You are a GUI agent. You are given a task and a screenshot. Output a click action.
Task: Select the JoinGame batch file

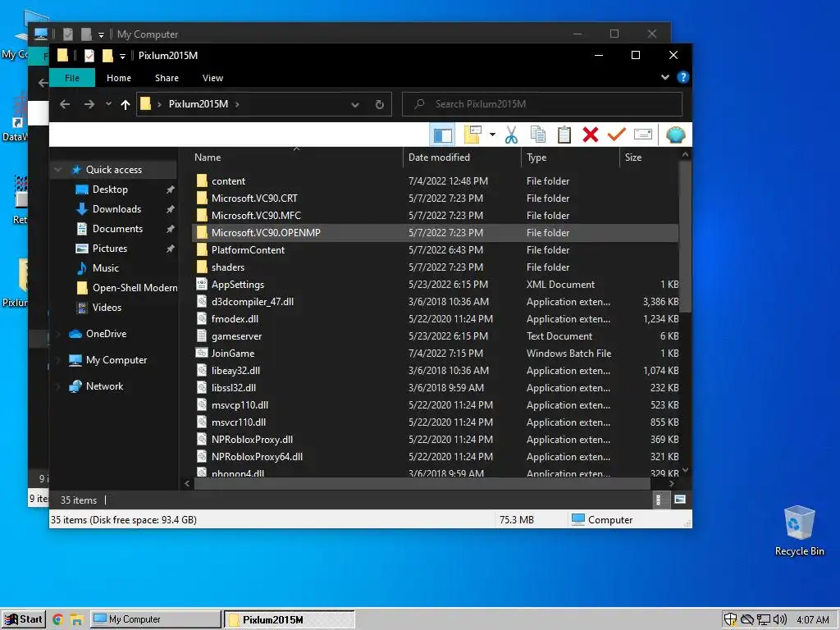click(435, 354)
